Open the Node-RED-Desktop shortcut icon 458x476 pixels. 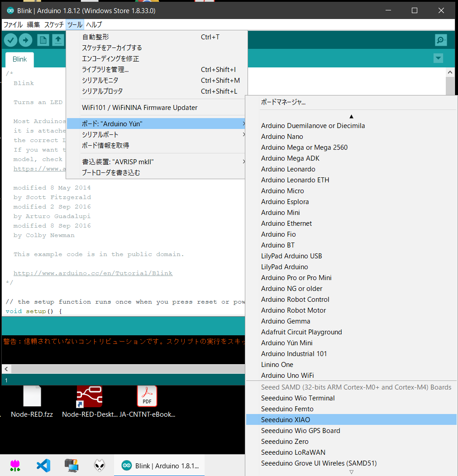click(90, 402)
